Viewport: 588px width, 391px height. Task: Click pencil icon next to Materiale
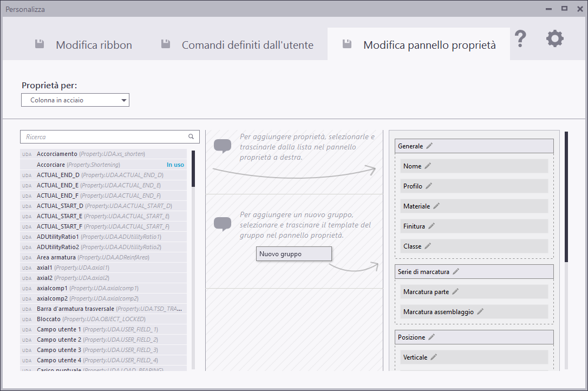436,206
